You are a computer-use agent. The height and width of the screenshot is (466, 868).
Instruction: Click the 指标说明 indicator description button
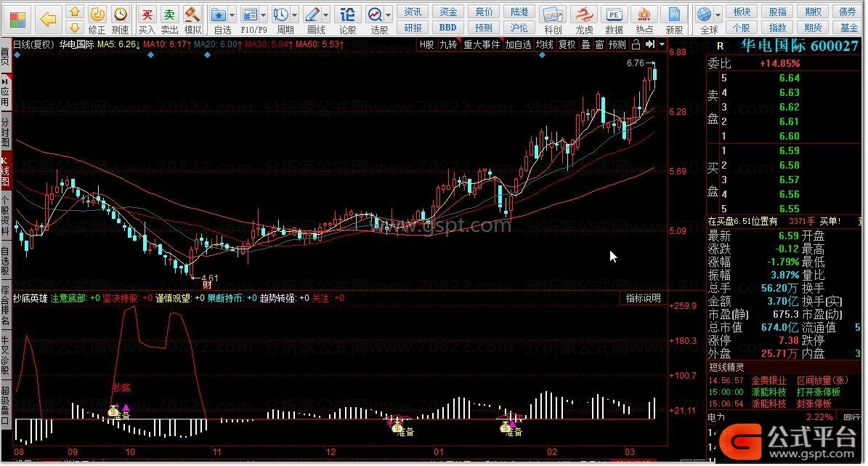[644, 298]
